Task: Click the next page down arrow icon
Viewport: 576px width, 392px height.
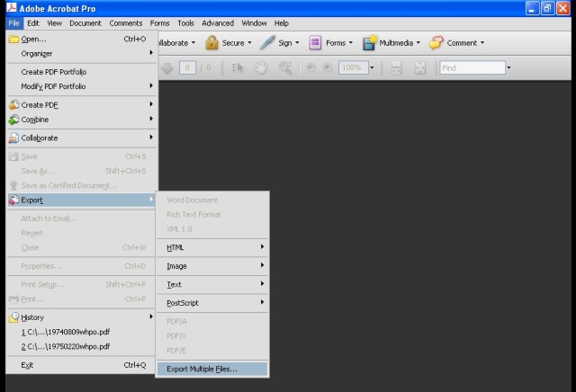Action: tap(166, 67)
